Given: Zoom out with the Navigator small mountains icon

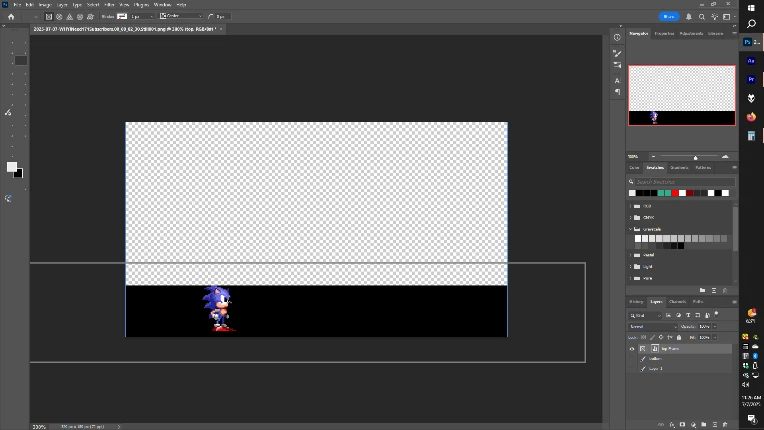Looking at the screenshot, I should point(653,156).
